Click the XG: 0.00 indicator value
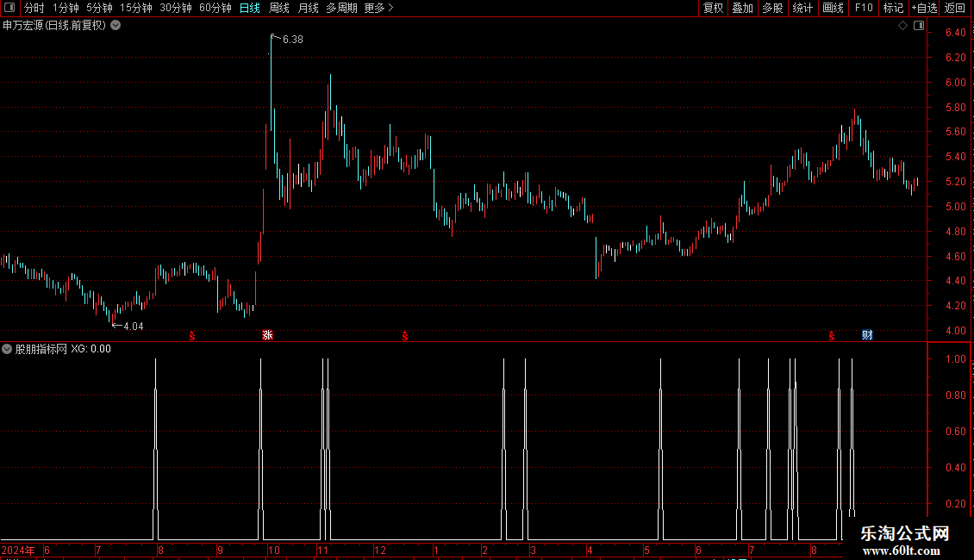The width and height of the screenshot is (974, 560). tap(91, 349)
